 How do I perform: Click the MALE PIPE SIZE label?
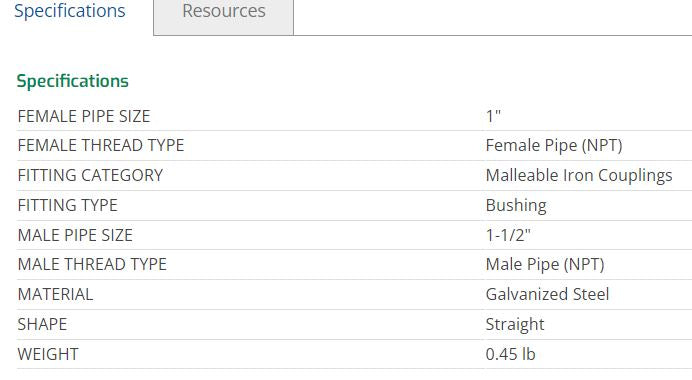pos(75,236)
